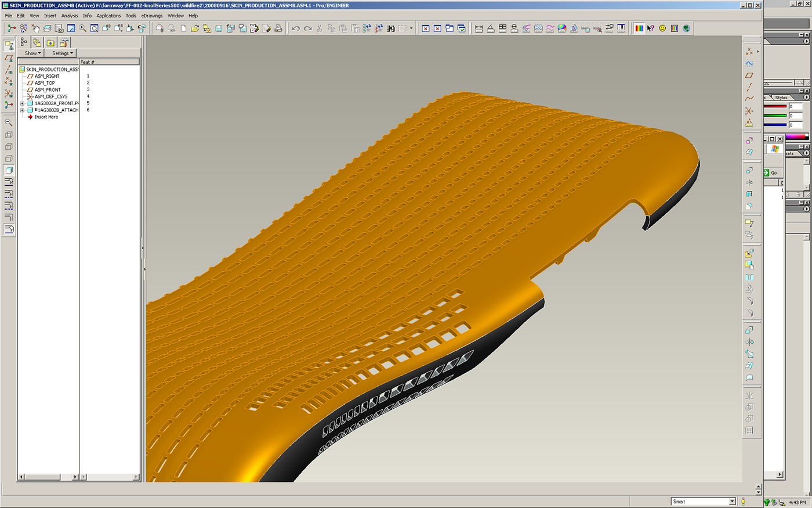Click the red color slider bar

click(x=775, y=107)
